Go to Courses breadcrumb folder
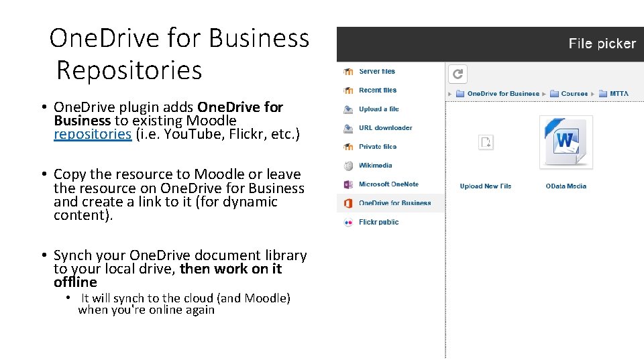Screen dimensions: 644x362 tap(574, 94)
